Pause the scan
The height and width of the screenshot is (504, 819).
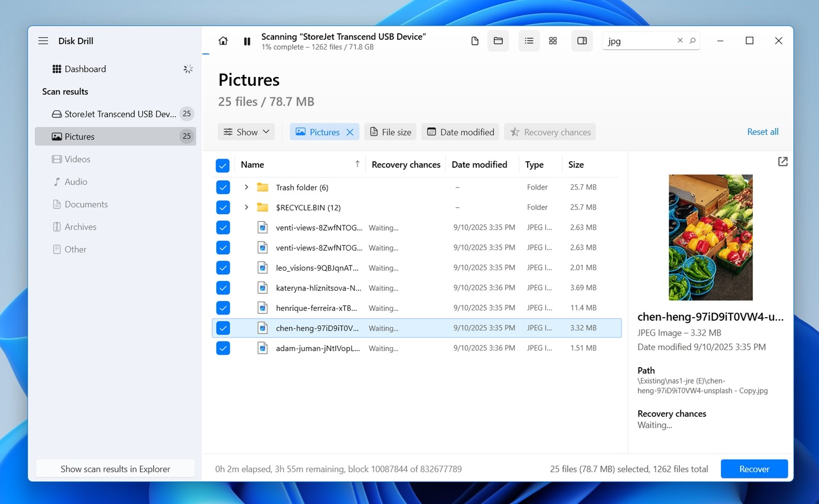(x=247, y=41)
